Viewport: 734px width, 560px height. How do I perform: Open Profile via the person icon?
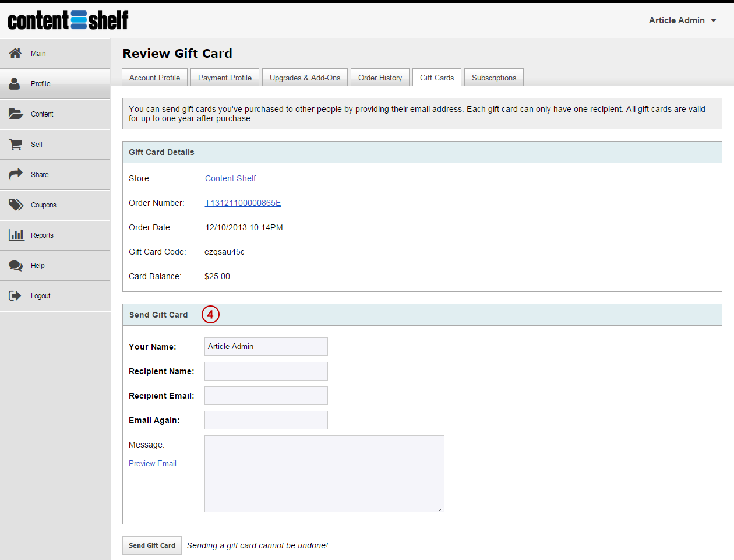pos(15,83)
